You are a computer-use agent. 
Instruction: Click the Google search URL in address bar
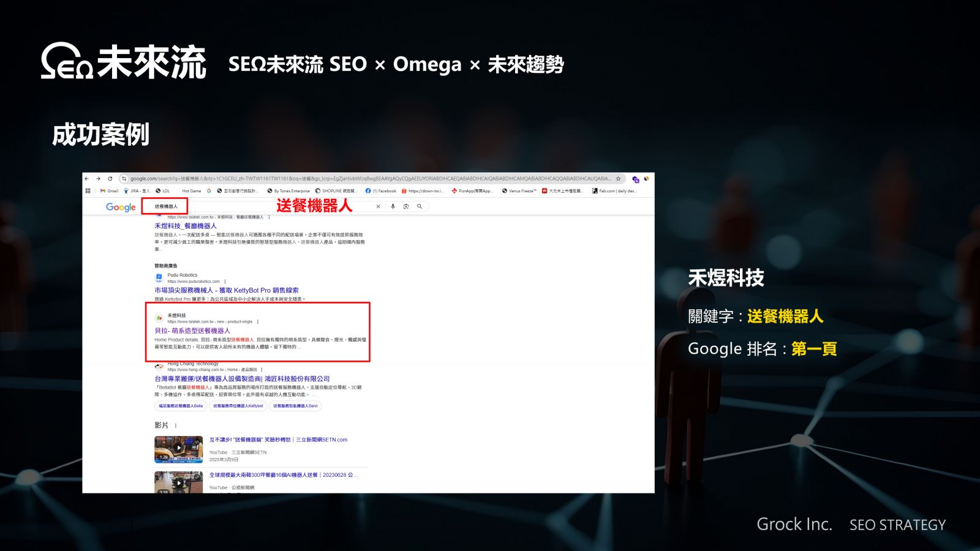[370, 179]
